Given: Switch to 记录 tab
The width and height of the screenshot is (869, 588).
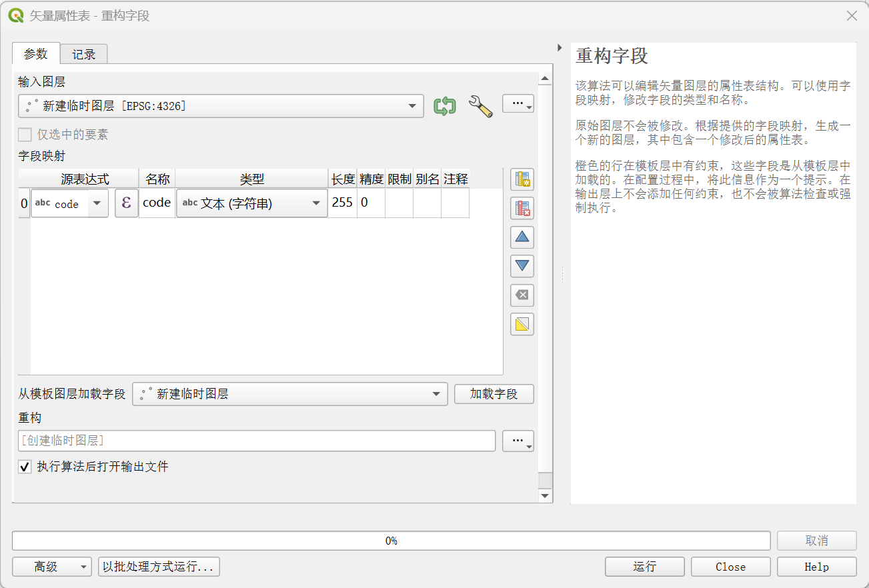Looking at the screenshot, I should (x=84, y=55).
